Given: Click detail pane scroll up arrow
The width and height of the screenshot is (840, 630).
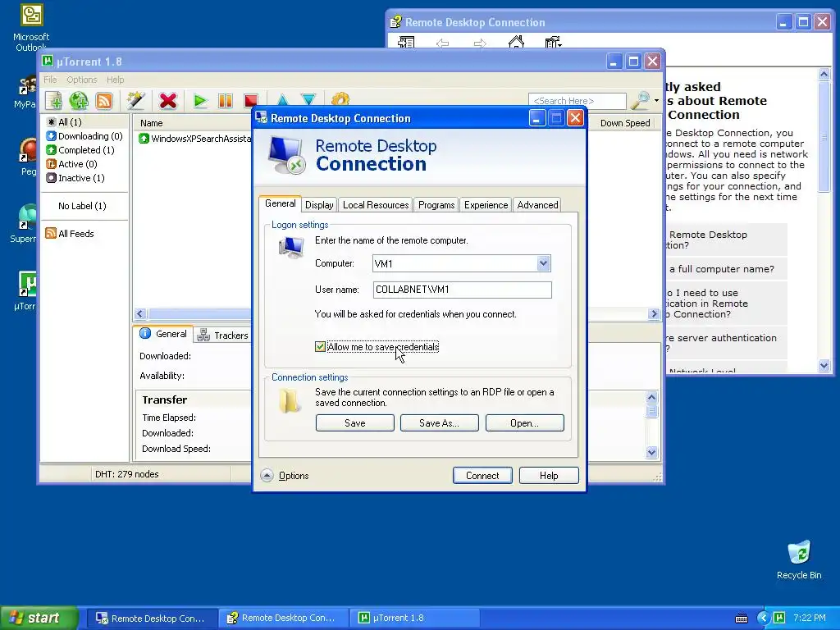Looking at the screenshot, I should (651, 397).
